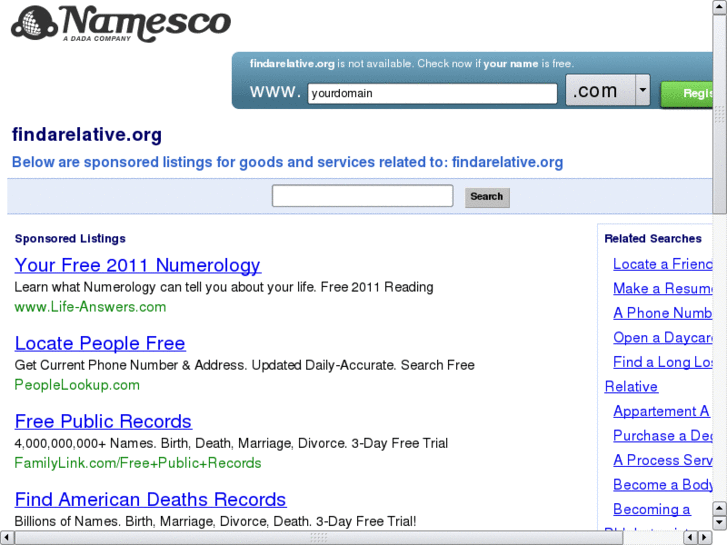Open the .com domain extension dropdown

click(607, 90)
